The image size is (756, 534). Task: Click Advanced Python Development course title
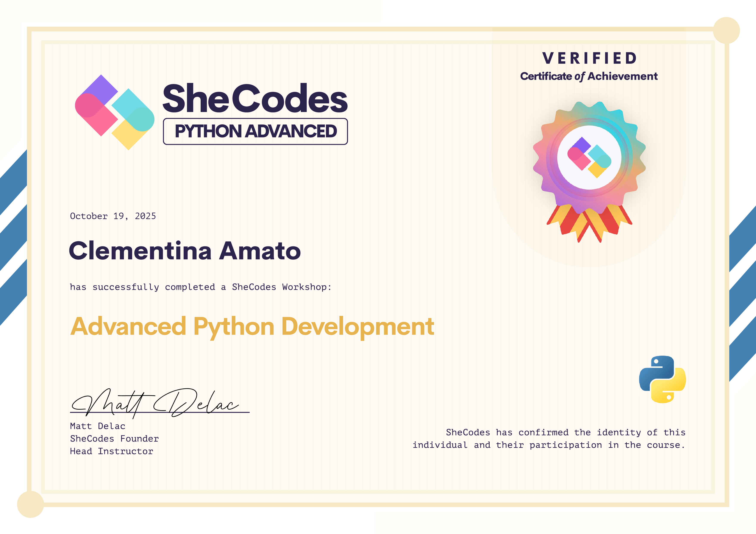pos(252,326)
